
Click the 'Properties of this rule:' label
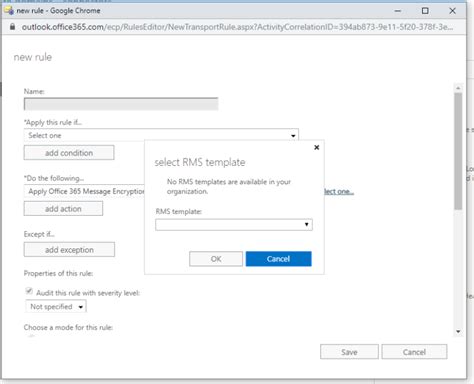pyautogui.click(x=58, y=273)
